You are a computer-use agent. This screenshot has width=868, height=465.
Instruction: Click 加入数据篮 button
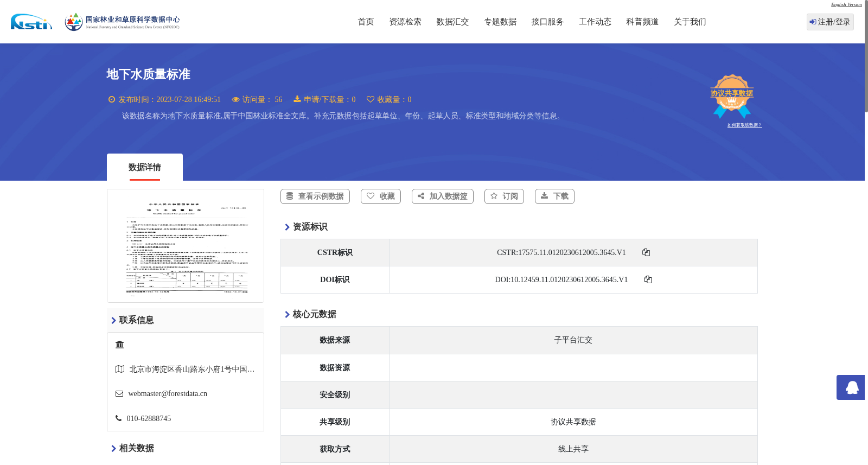pos(443,196)
